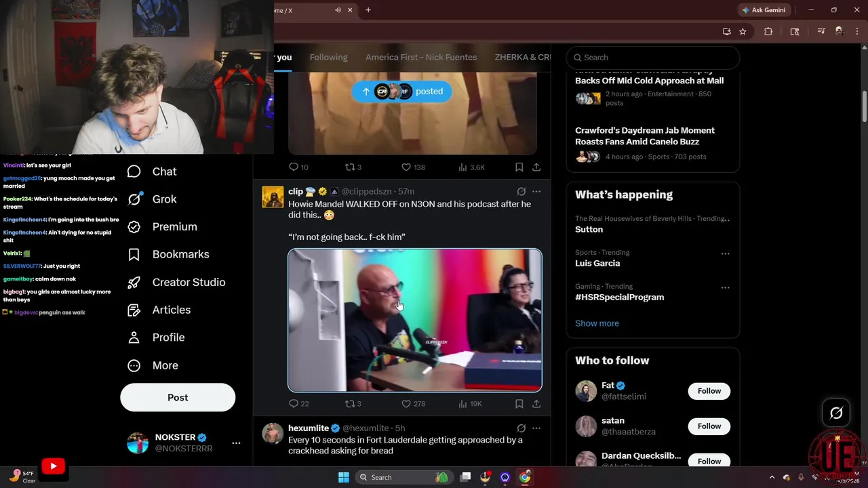Open more options for Luis Garcia trend
This screenshot has height=488, width=868.
click(x=726, y=253)
